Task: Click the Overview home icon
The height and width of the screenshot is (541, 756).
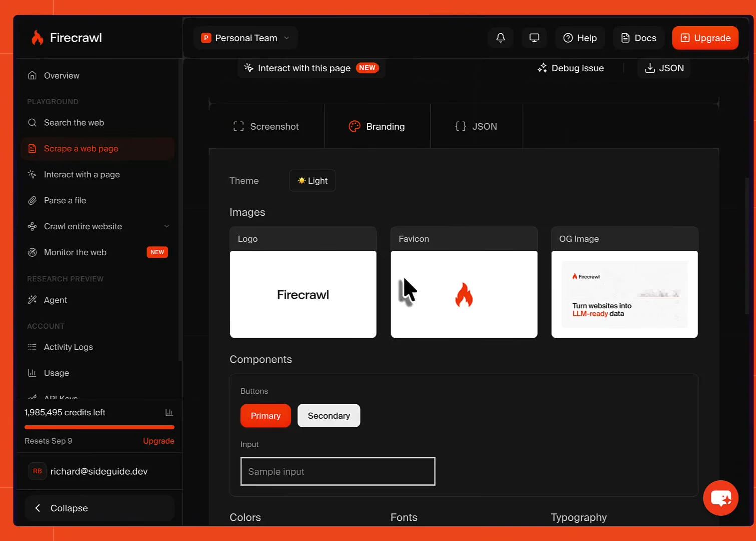Action: [32, 76]
